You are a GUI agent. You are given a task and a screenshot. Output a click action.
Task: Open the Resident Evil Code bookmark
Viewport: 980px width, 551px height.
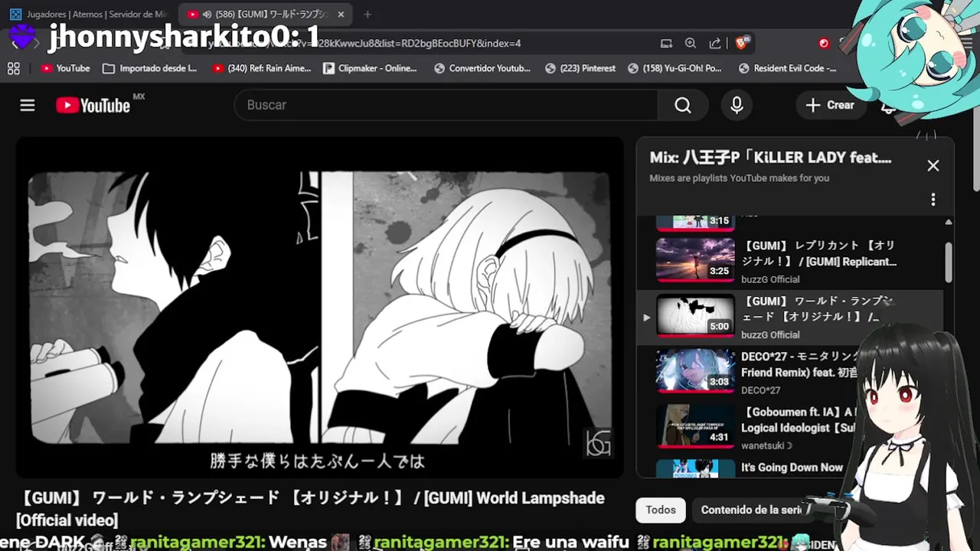[787, 69]
